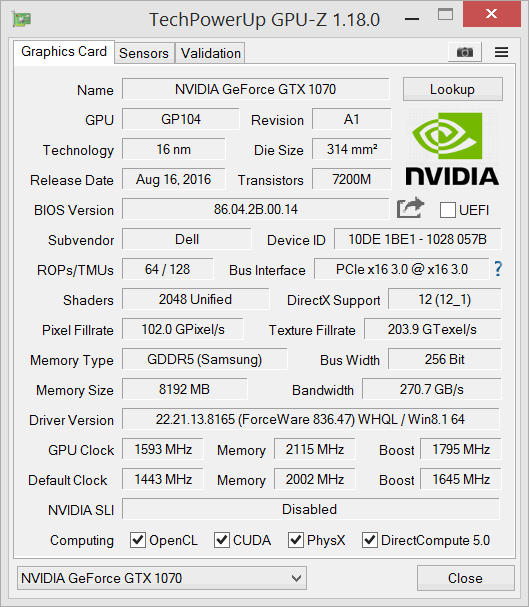The image size is (529, 607).
Task: Click the Lookup button
Action: 452,89
